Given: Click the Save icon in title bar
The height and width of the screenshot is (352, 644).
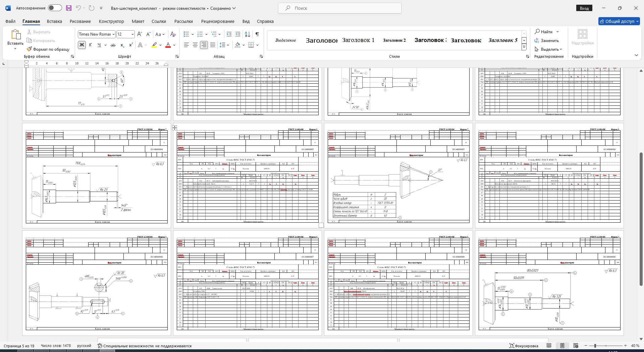Looking at the screenshot, I should (x=69, y=8).
